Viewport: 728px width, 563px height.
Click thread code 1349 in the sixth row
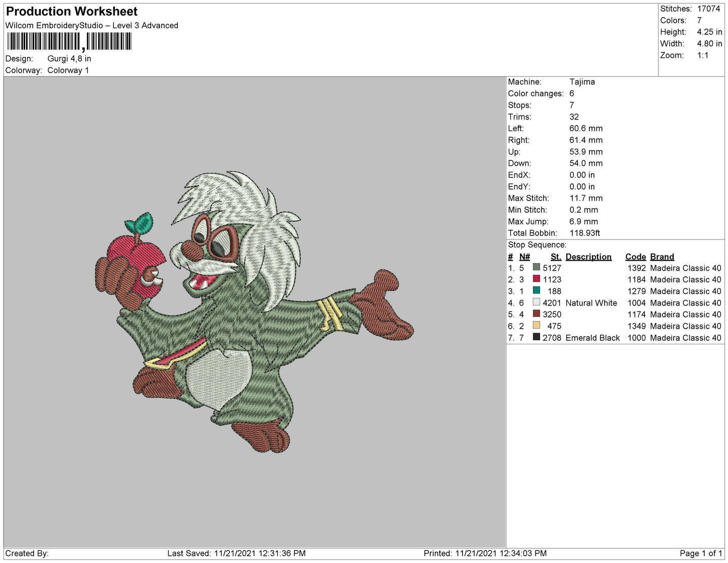[x=636, y=326]
